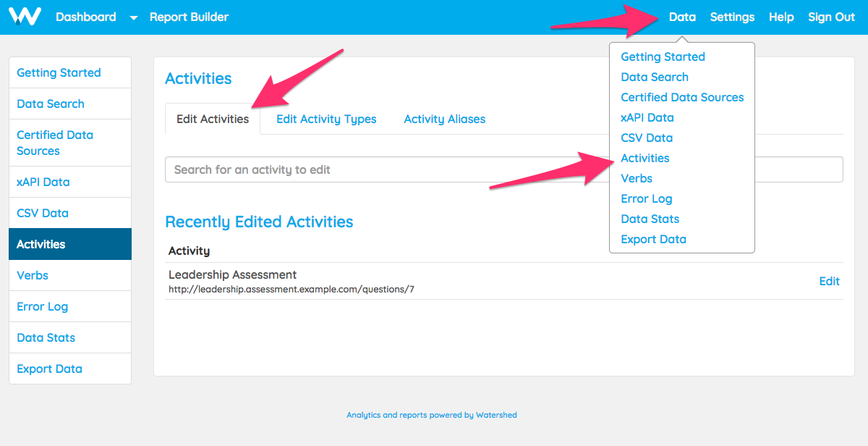Screen dimensions: 868x446
Task: Switch to Activity Aliases tab
Action: coord(445,119)
